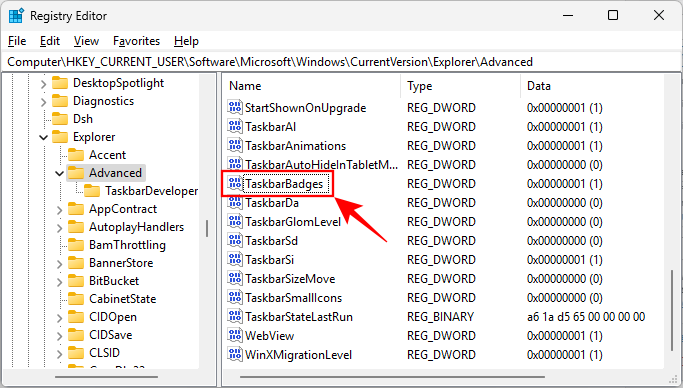Screen dimensions: 683x388
Task: Click the BamThrottling folder icon
Action: point(76,245)
